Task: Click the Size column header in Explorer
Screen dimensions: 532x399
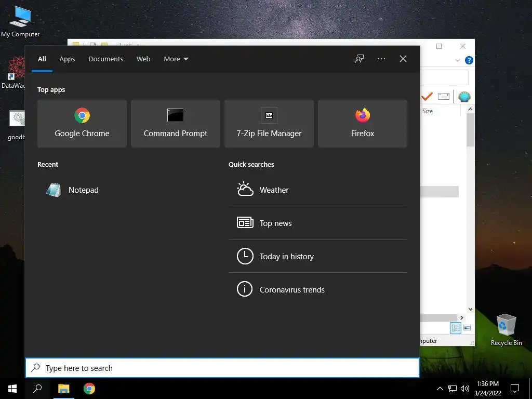Action: [x=428, y=111]
